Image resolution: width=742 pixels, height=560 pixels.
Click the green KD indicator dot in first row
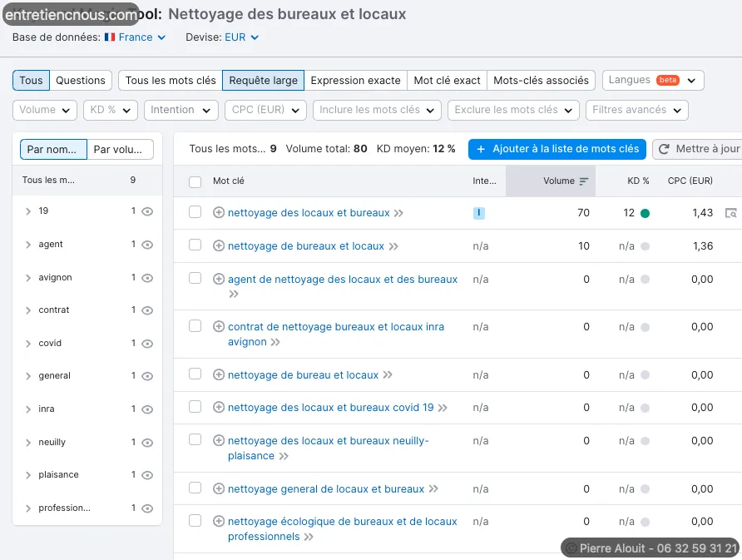click(645, 213)
